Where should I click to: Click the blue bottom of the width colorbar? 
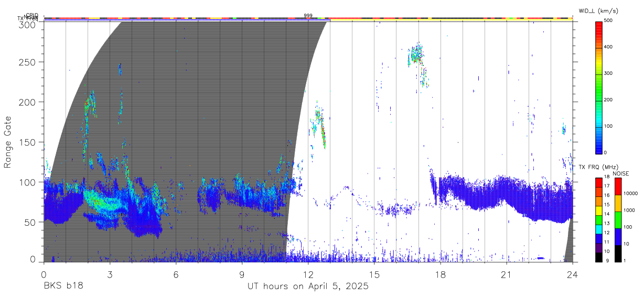point(598,147)
